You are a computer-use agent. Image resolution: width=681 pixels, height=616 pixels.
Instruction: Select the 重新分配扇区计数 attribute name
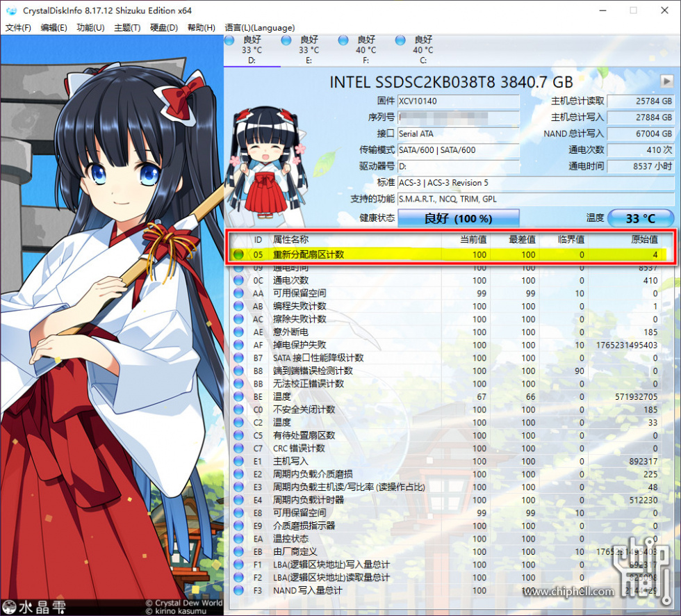[x=309, y=254]
